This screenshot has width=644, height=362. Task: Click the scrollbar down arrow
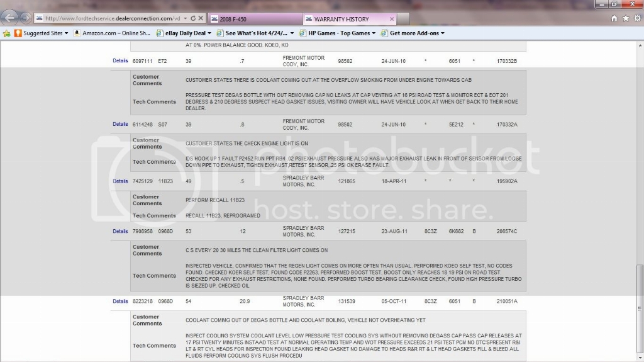pyautogui.click(x=640, y=359)
